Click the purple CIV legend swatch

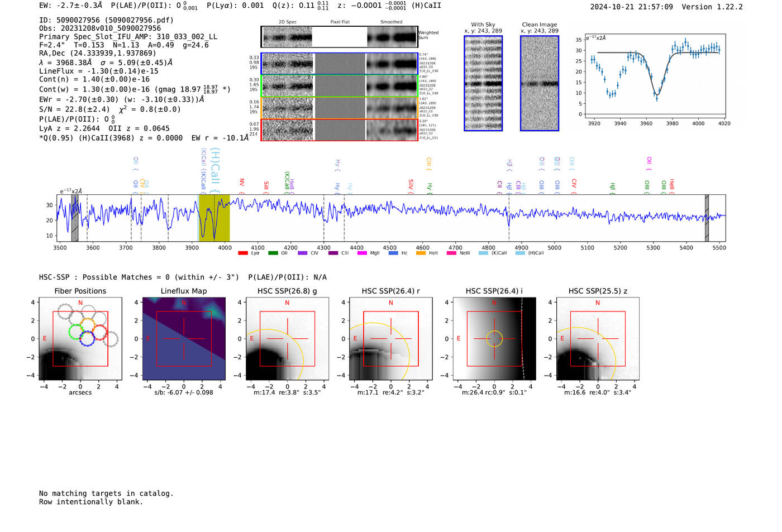coord(303,253)
